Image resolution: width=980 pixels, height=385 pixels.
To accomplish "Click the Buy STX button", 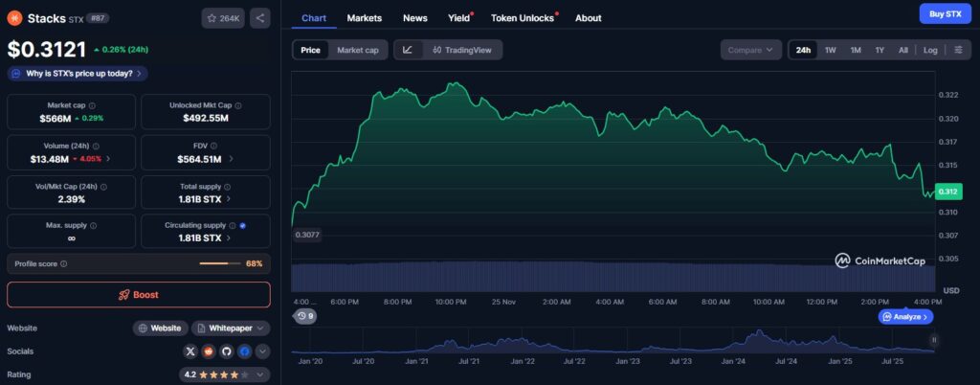I will coord(945,13).
